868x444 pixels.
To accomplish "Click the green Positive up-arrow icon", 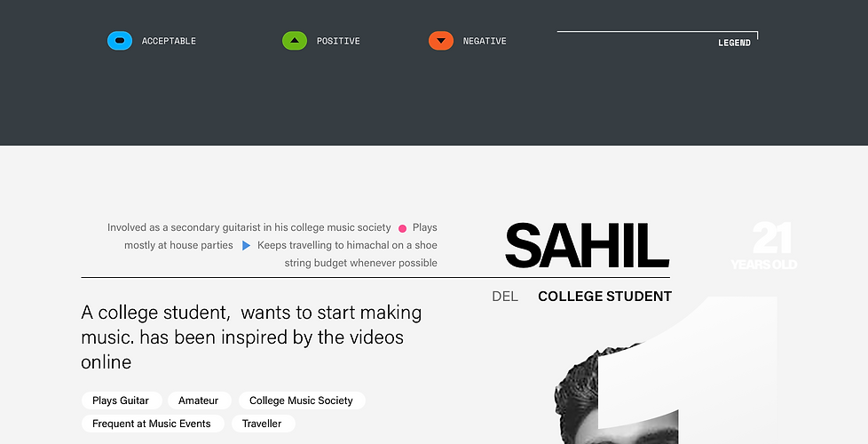I will click(294, 41).
